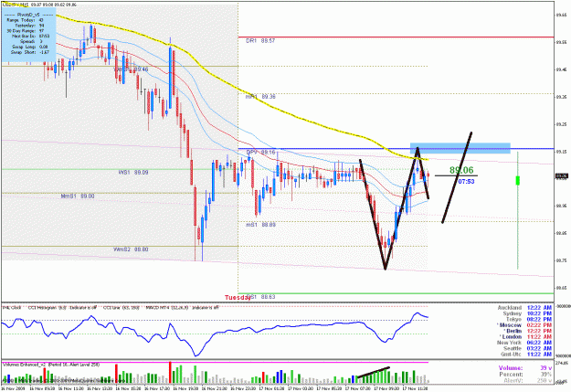Click the mR1 89.36 pivot label
The image size is (571, 392).
pyautogui.click(x=260, y=97)
